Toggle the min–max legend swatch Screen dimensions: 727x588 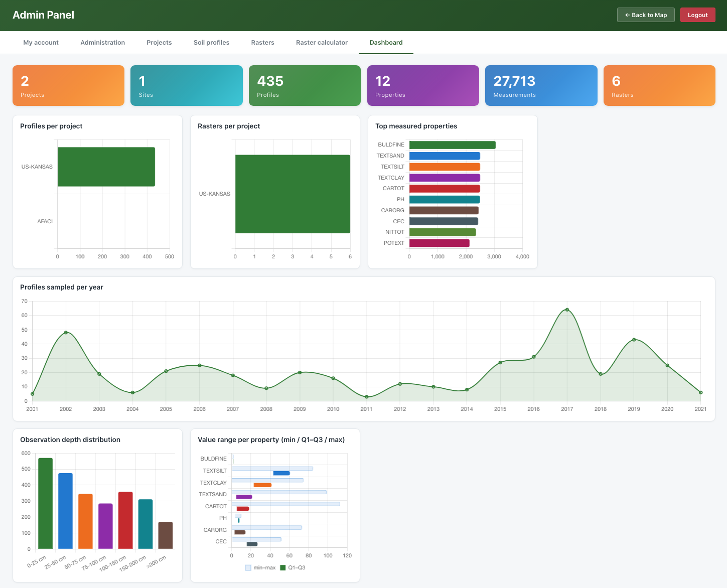[248, 568]
